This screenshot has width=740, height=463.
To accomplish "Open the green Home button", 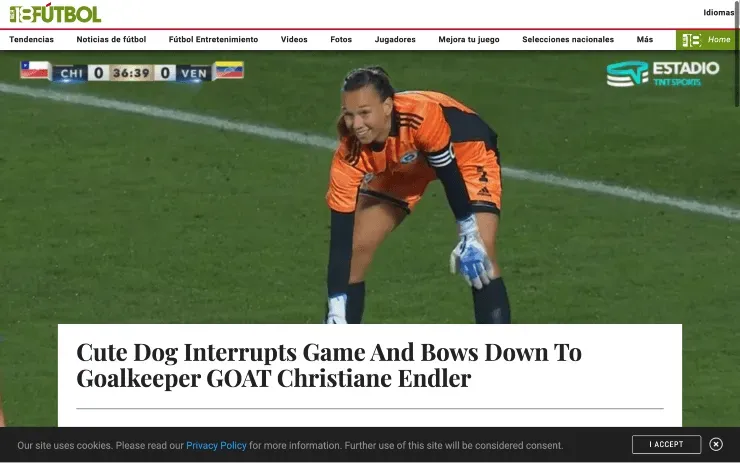I will [706, 40].
